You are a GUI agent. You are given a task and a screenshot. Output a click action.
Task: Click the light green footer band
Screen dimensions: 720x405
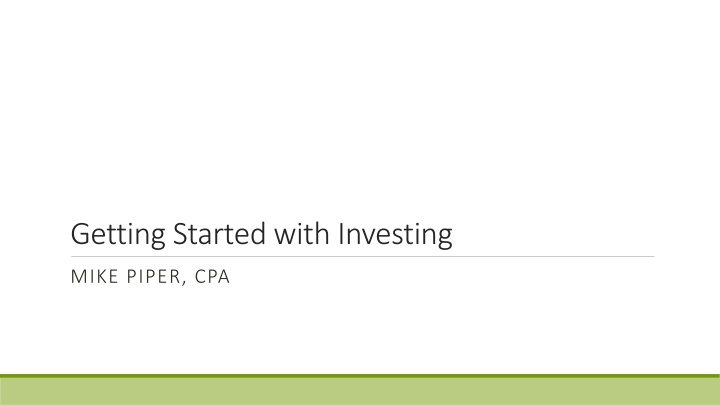click(360, 392)
